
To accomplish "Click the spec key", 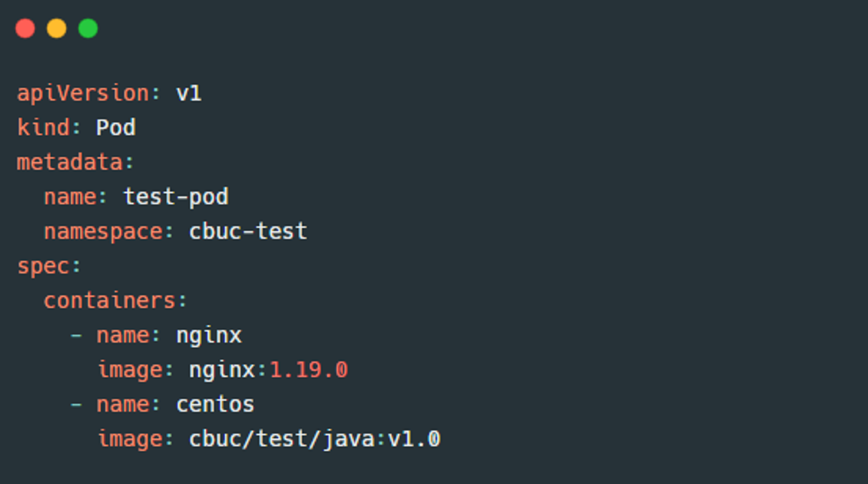I will pyautogui.click(x=43, y=266).
